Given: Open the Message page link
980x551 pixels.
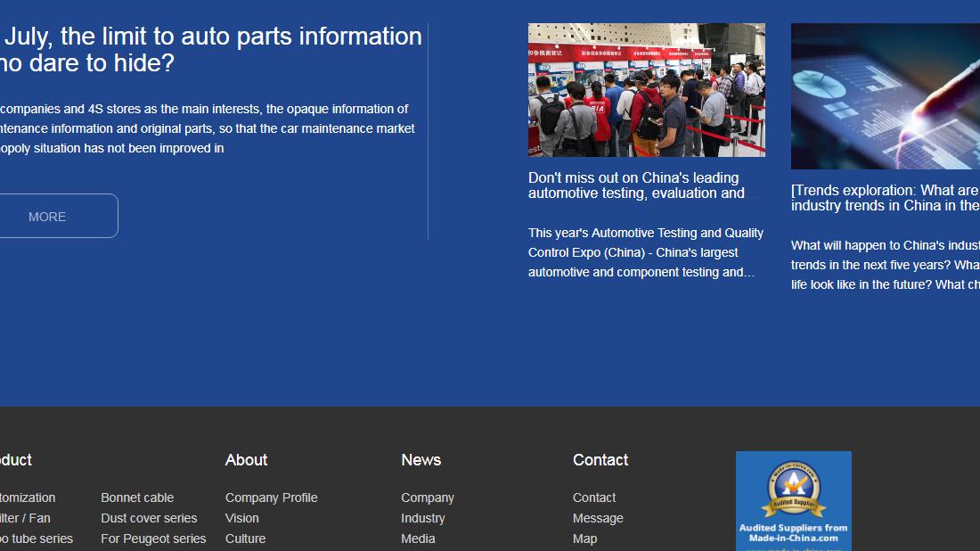Looking at the screenshot, I should [x=598, y=519].
